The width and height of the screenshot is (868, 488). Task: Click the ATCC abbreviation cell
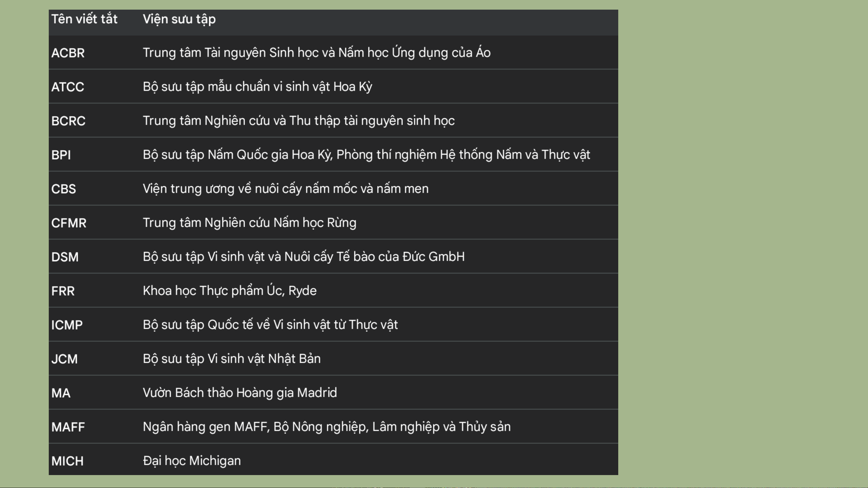67,87
